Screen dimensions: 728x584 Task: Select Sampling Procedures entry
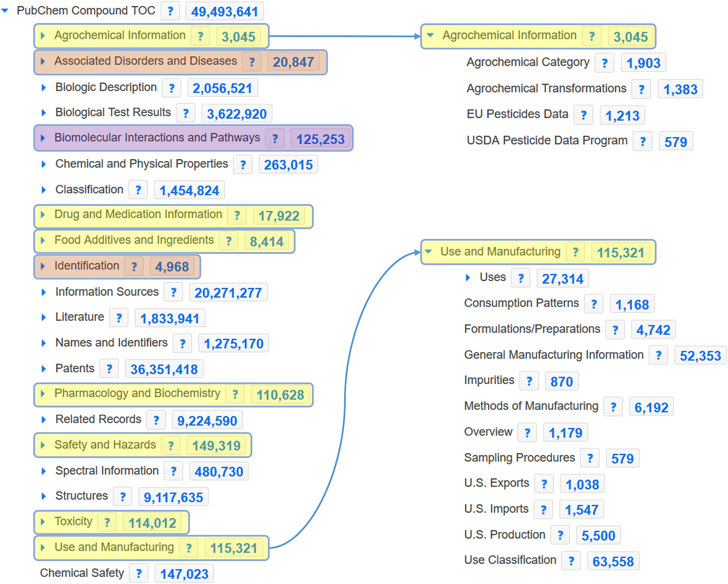pyautogui.click(x=519, y=458)
